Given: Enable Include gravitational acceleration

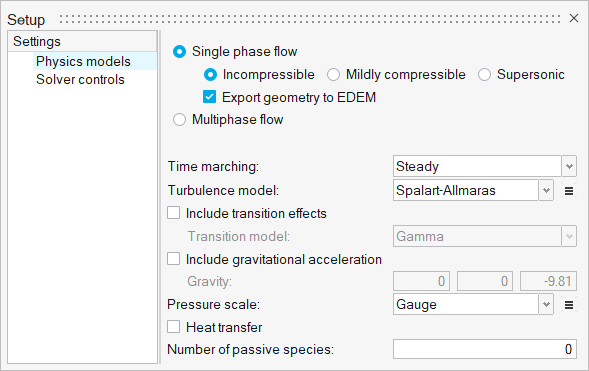Looking at the screenshot, I should pos(174,259).
